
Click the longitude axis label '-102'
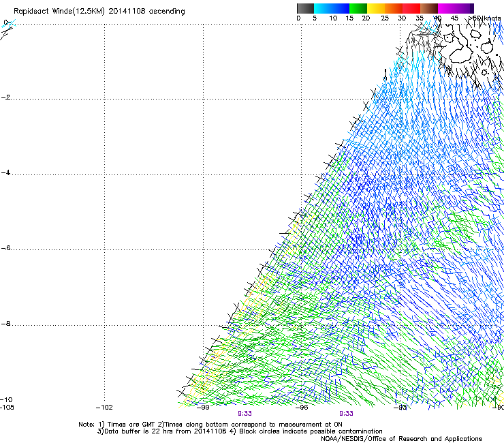(104, 408)
